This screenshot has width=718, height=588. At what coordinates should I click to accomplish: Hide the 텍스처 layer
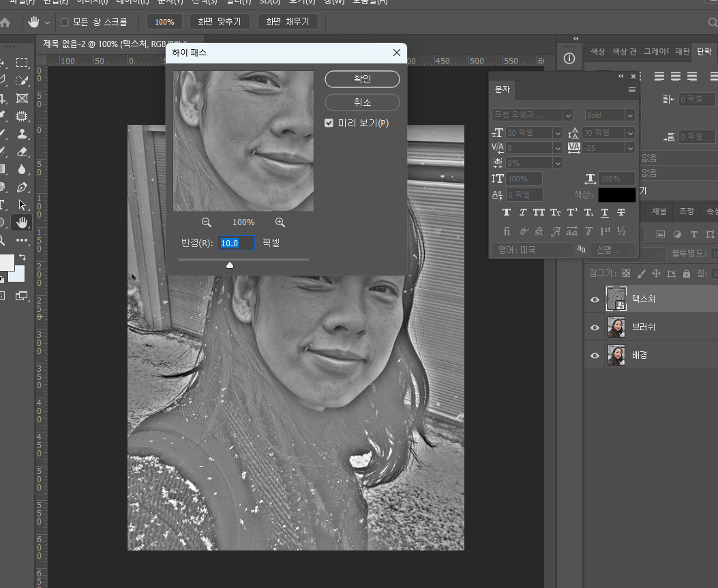595,299
